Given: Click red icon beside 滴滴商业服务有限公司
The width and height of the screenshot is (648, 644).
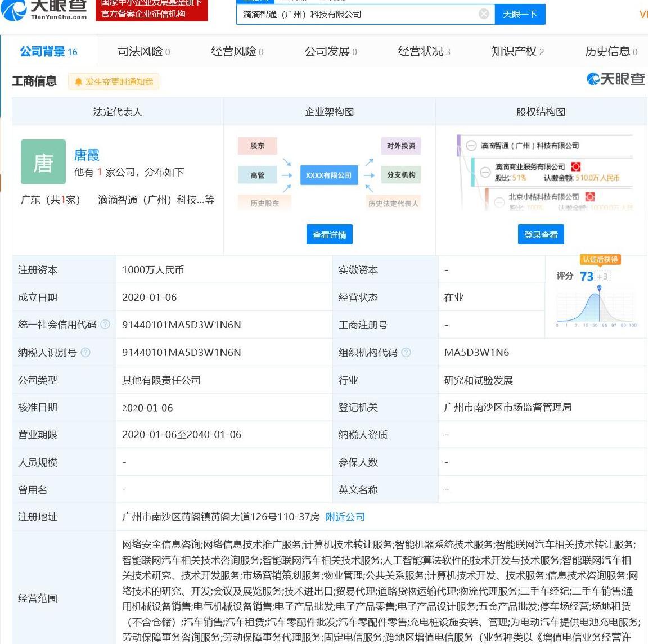Looking at the screenshot, I should pos(575,166).
